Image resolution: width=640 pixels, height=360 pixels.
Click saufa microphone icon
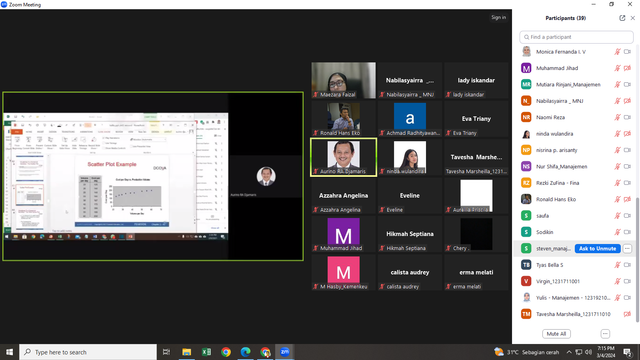click(x=618, y=216)
